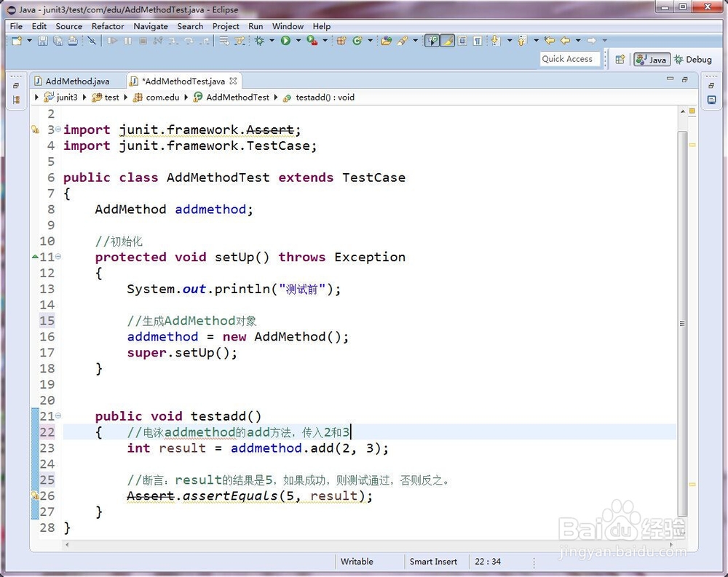This screenshot has height=577, width=728.
Task: Click the Last Edit Location icon
Action: point(550,41)
